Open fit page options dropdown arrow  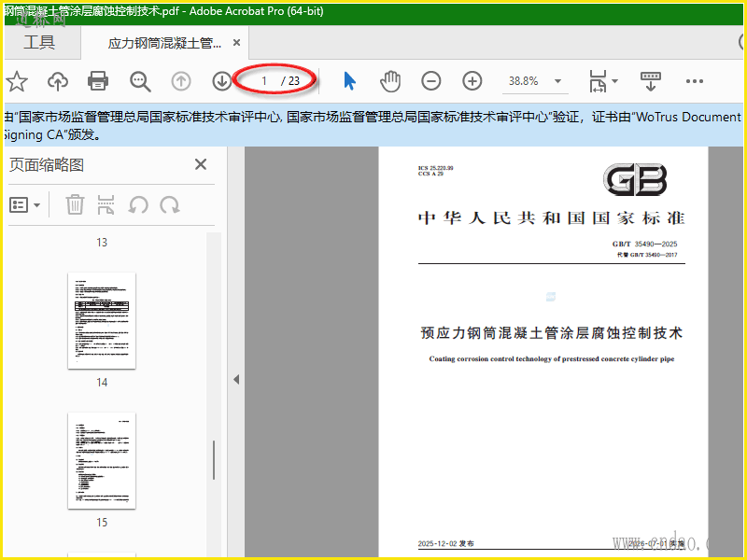[615, 81]
